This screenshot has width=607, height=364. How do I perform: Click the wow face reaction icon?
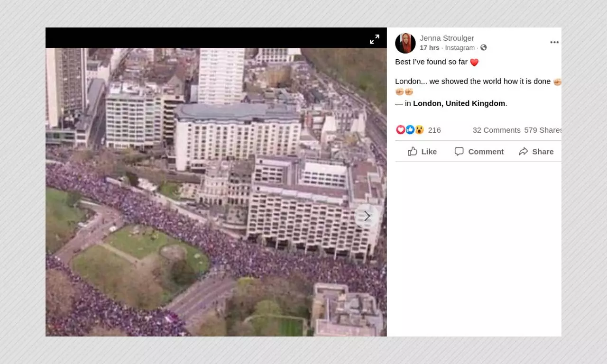(419, 130)
